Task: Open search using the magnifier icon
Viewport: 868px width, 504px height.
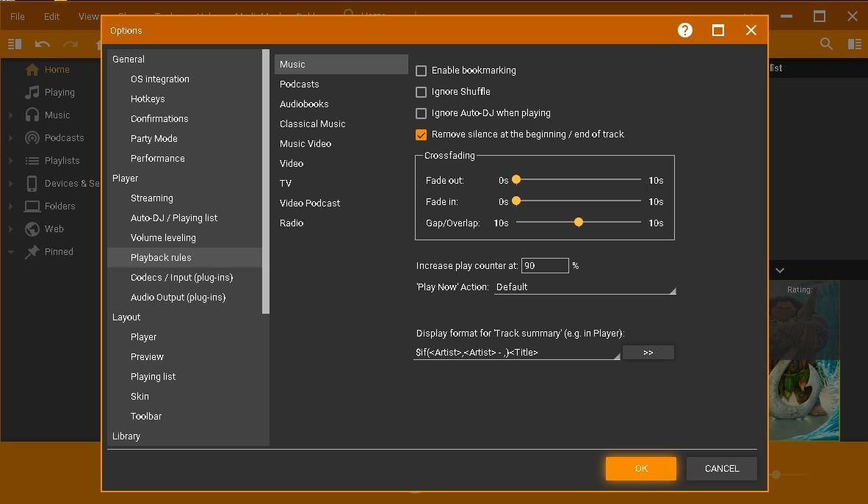Action: click(825, 43)
